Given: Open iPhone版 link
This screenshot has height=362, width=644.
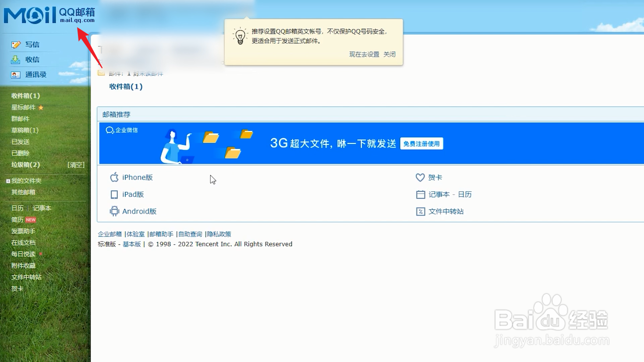Looking at the screenshot, I should [138, 177].
